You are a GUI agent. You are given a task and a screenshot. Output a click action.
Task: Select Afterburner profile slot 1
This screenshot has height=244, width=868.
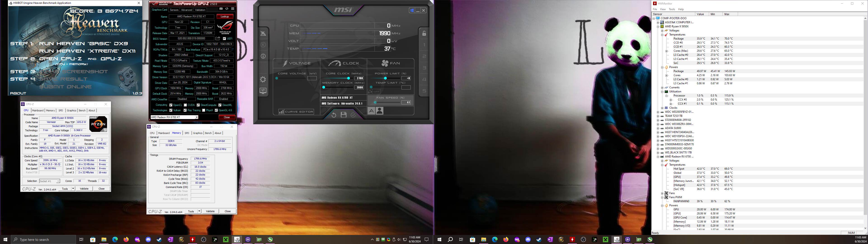pos(424,45)
